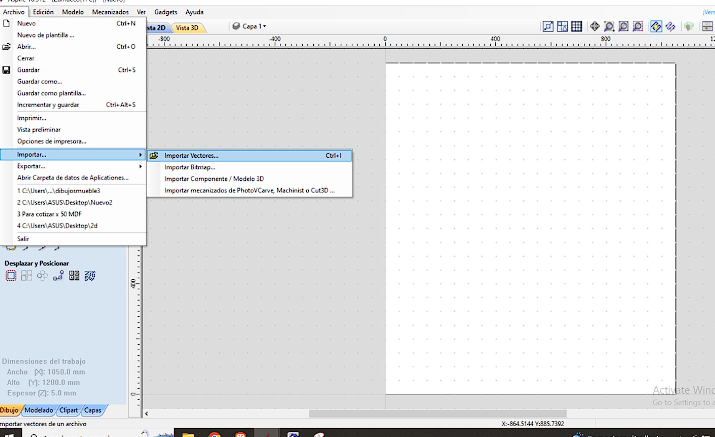Screen dimensions: 715x437
Task: Open recent file Desktop\Nuevo2
Action: point(73,202)
